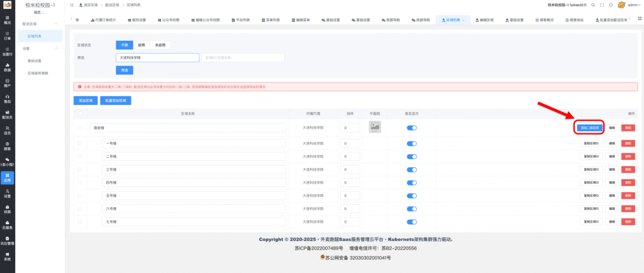Image resolution: width=644 pixels, height=273 pixels.
Task: Open the 系统 system sidebar icon
Action: click(8, 257)
